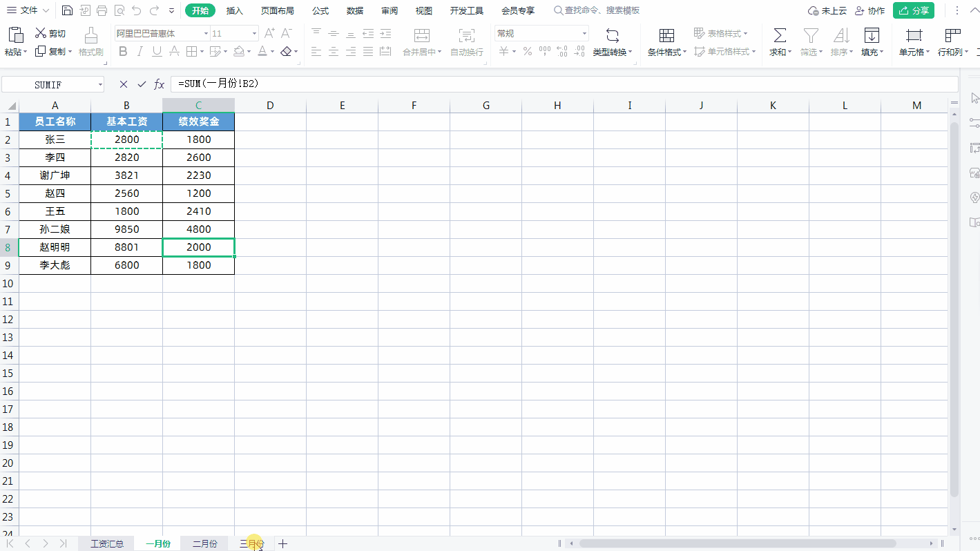Image resolution: width=980 pixels, height=551 pixels.
Task: Toggle Underline formatting U button
Action: pyautogui.click(x=157, y=51)
